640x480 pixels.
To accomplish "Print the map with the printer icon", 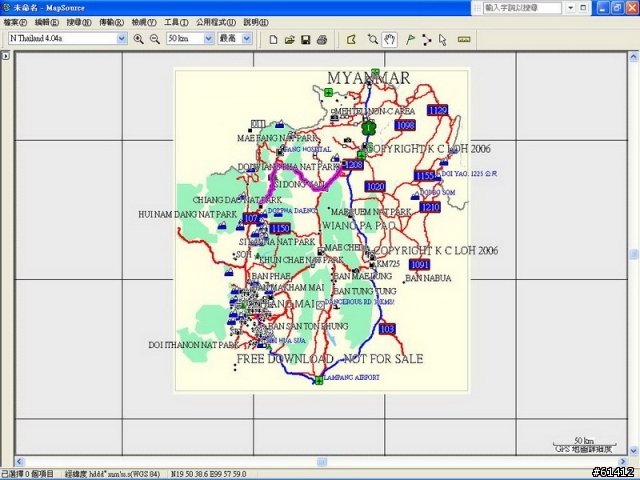I will (322, 40).
